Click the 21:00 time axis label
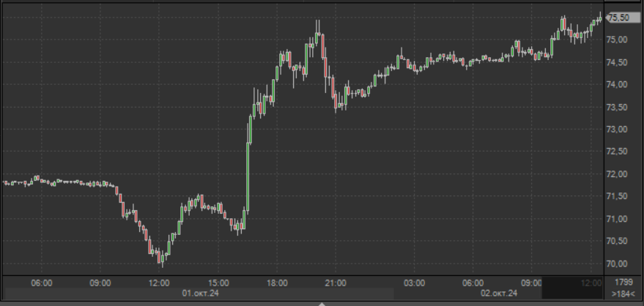Viewport: 644px width, 306px height. 335,283
